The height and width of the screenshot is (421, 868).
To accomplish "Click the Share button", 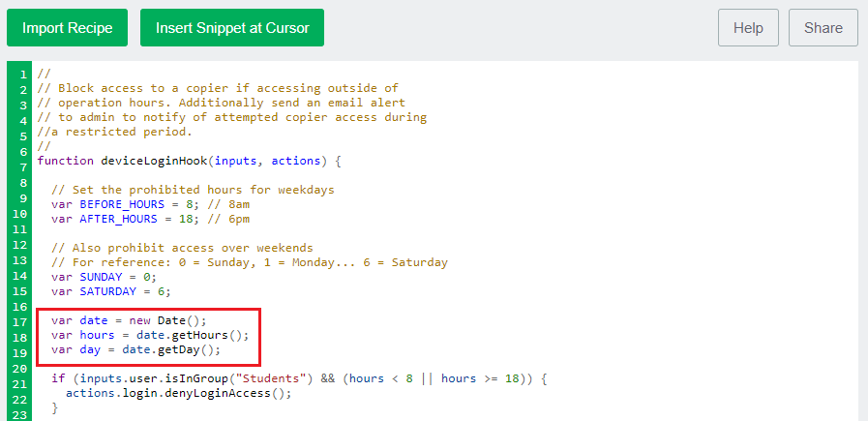I will coord(823,28).
